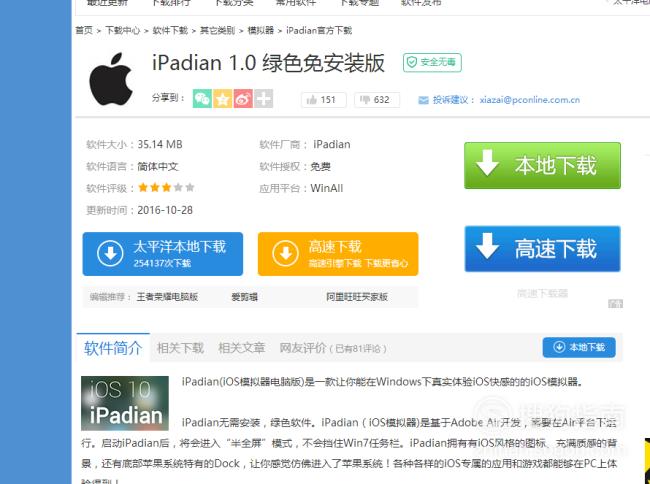Image resolution: width=650 pixels, height=484 pixels.
Task: Click the complaint envelope icon
Action: click(x=423, y=100)
